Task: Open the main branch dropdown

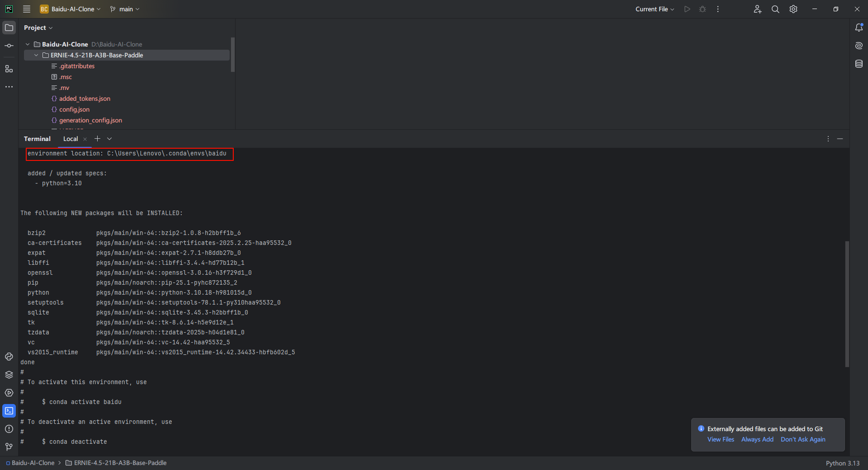Action: pos(125,9)
